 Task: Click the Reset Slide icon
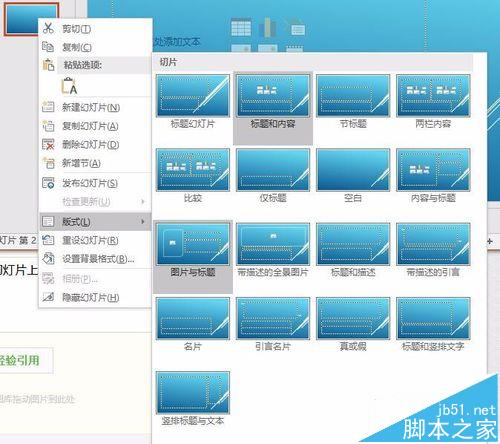click(x=48, y=240)
